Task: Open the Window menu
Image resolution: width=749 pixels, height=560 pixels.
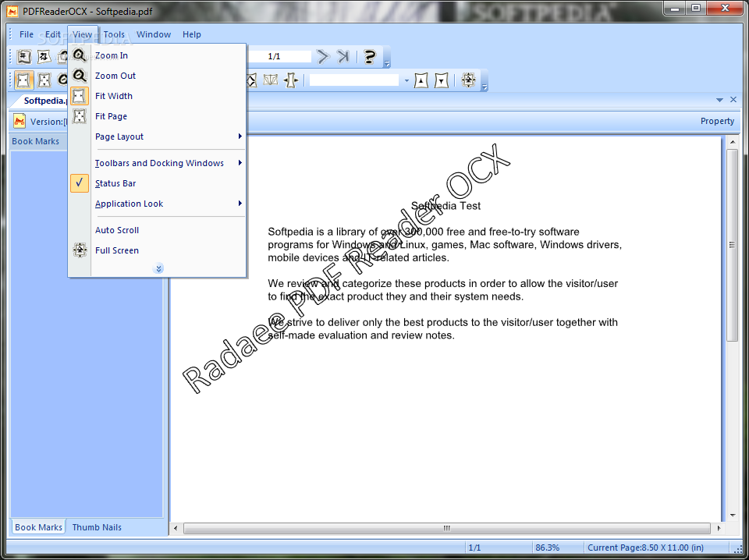Action: (x=154, y=34)
